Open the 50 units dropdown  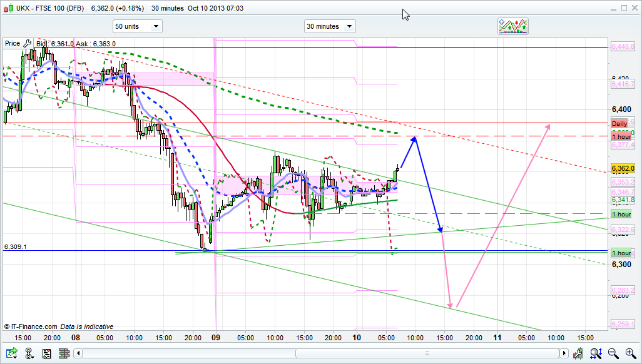tap(137, 26)
